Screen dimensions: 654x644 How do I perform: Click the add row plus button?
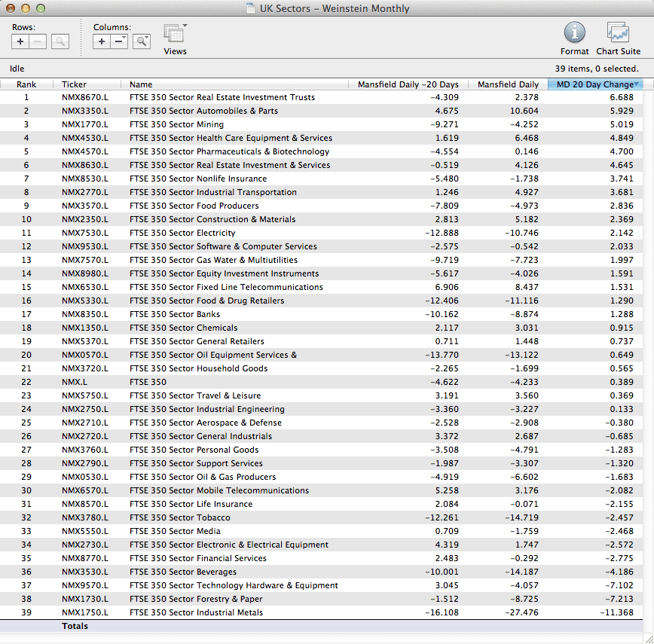(x=20, y=41)
